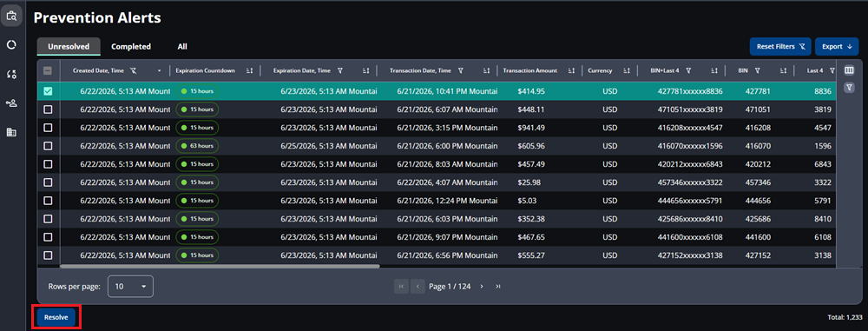
Task: Go to the next page arrow
Action: pos(482,286)
